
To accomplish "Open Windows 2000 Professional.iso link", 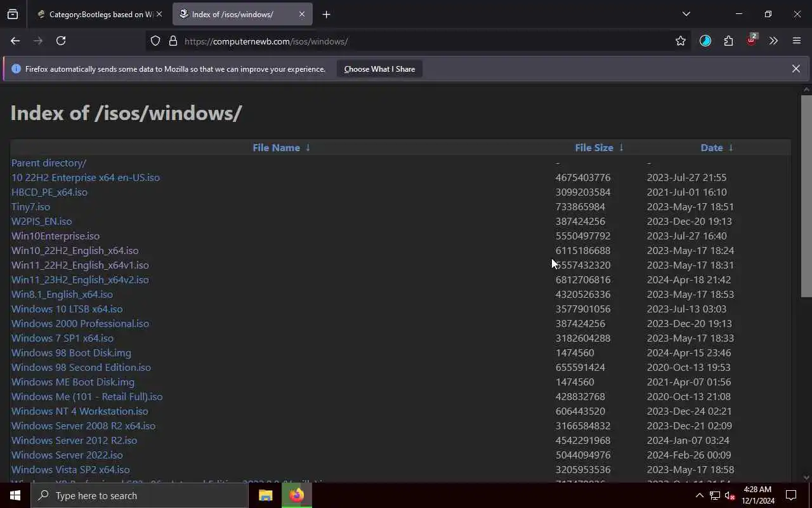I will click(x=80, y=323).
